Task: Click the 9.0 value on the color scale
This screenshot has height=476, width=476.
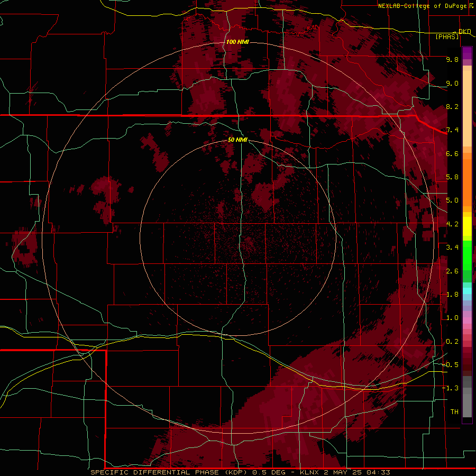Action: coord(452,83)
